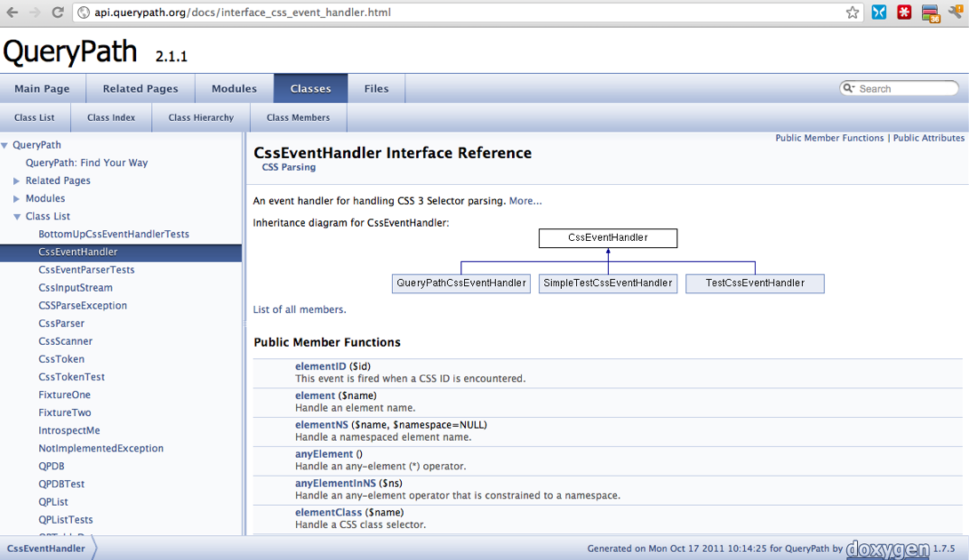The height and width of the screenshot is (560, 969).
Task: Expand the Related Pages tree node
Action: [x=17, y=180]
